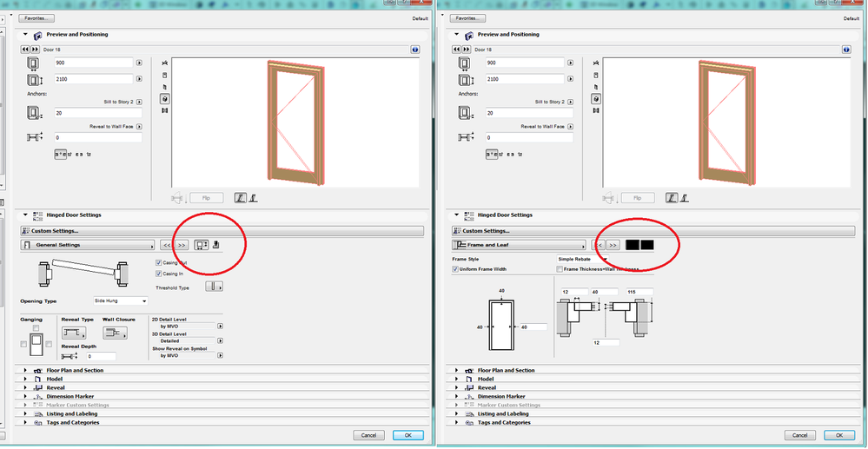Click the info icon in left dialog
Image resolution: width=868 pixels, height=449 pixels.
(415, 50)
